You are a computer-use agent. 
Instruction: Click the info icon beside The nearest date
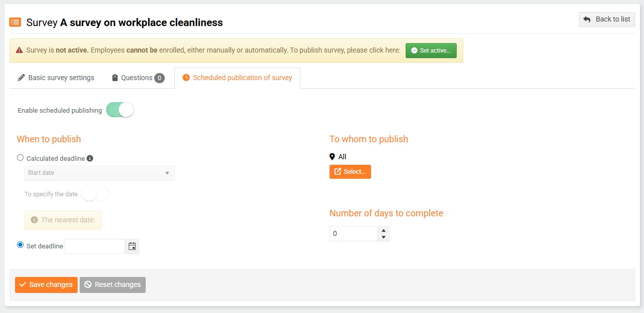coord(35,220)
